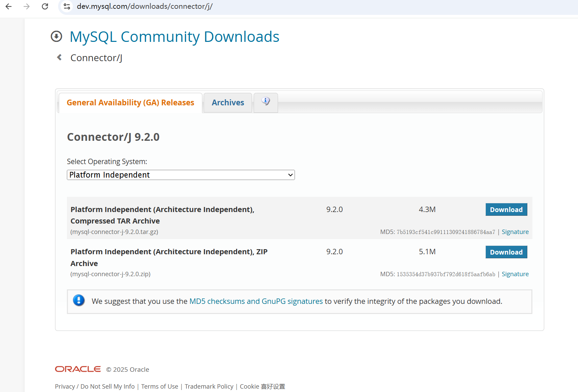Click the 4.3M file size
Screen dimensions: 578x392
427,209
